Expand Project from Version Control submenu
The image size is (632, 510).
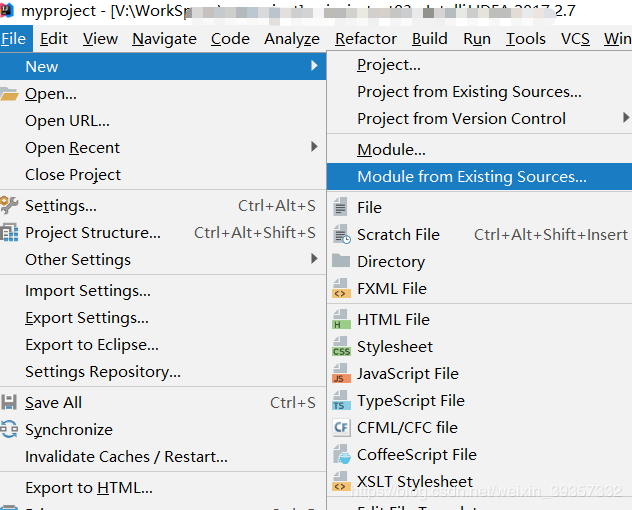(625, 118)
